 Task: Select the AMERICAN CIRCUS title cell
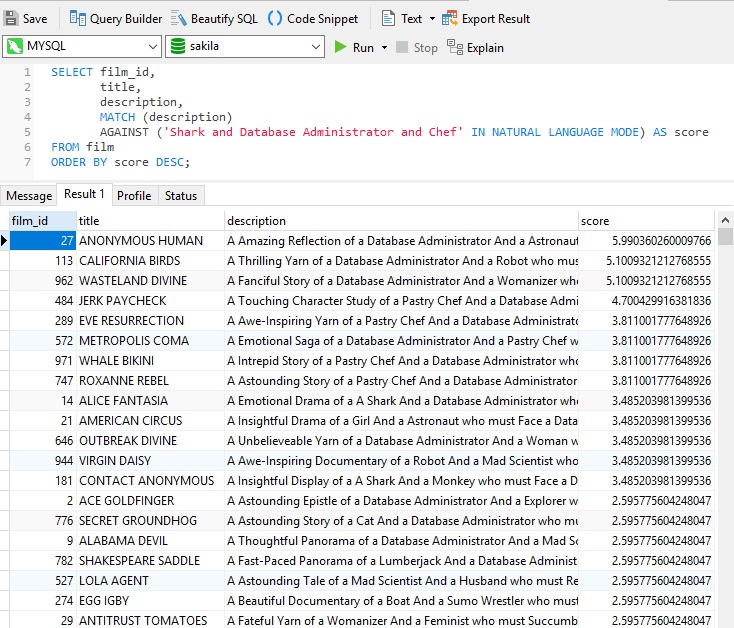pos(150,421)
